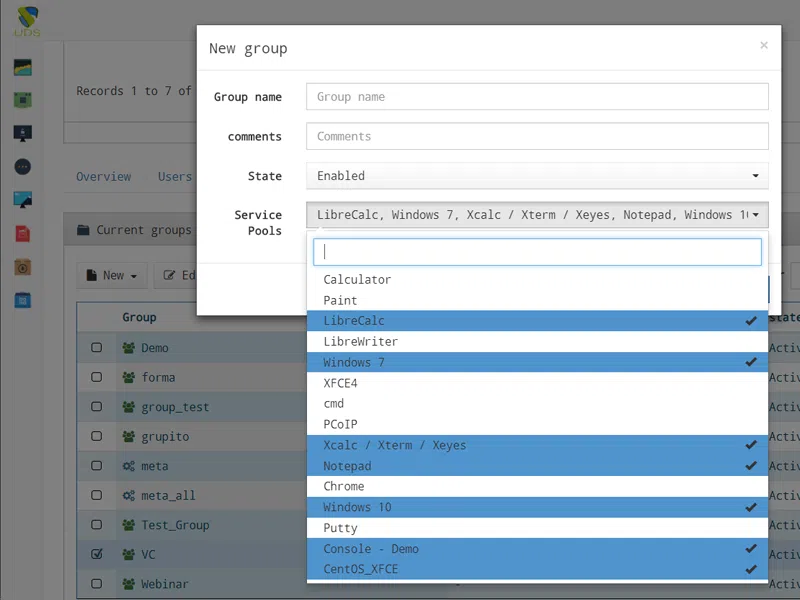Open the green services sidebar icon
800x600 pixels.
[23, 100]
